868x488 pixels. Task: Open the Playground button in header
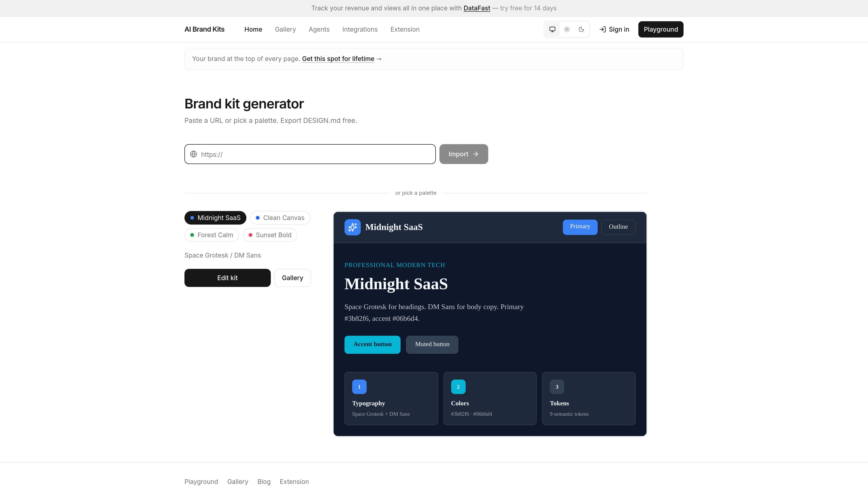[661, 29]
